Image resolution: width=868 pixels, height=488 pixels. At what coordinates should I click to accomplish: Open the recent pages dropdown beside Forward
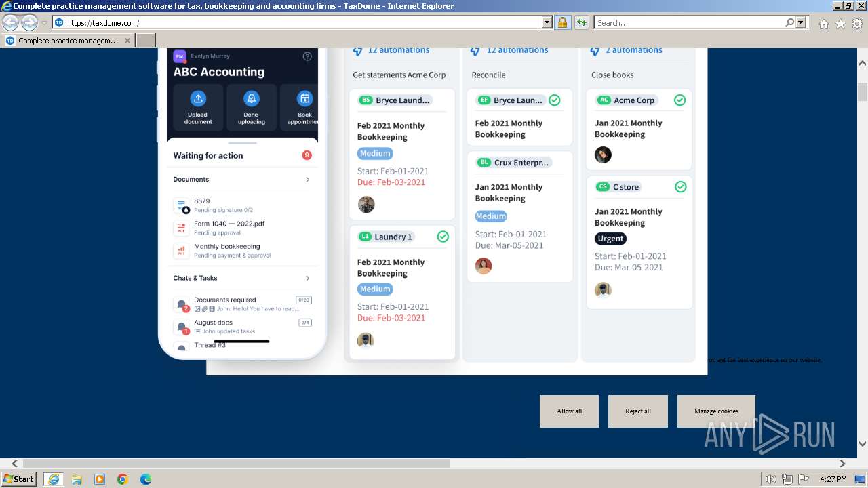44,23
